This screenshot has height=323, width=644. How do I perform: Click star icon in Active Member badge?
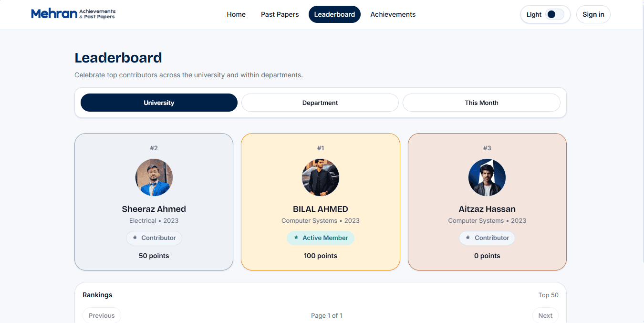tap(296, 238)
